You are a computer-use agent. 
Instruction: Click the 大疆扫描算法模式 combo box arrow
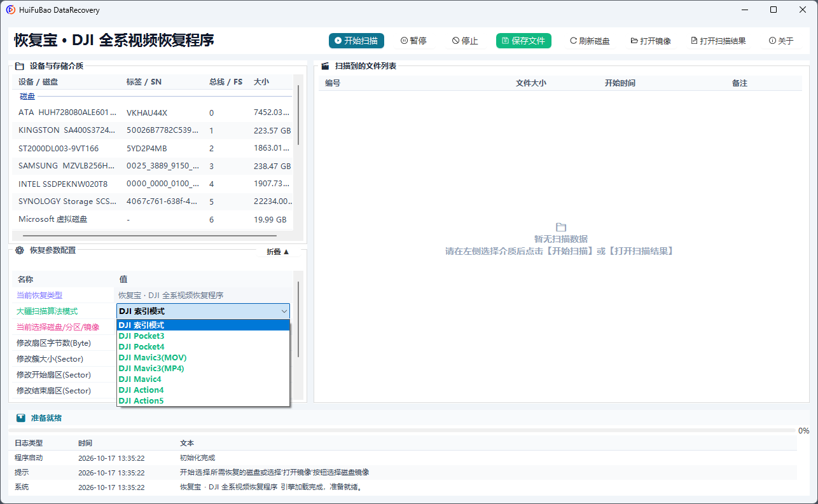(284, 311)
